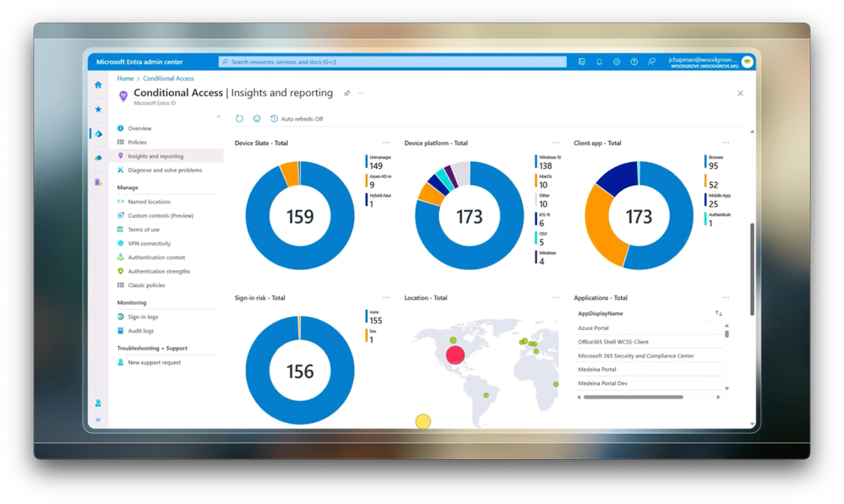This screenshot has width=844, height=504.
Task: Open help question mark icon
Action: point(634,62)
